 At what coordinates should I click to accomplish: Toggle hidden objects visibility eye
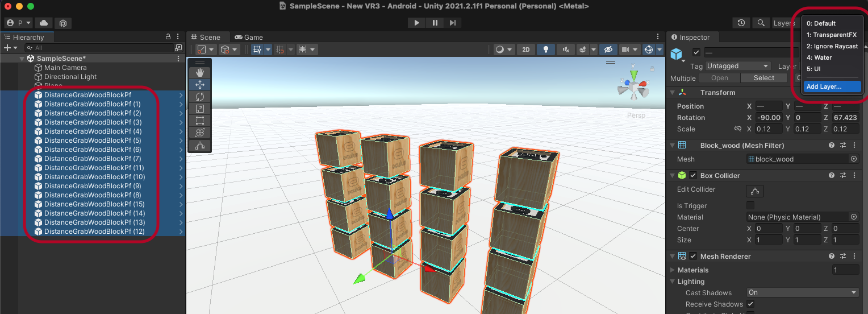tap(608, 49)
